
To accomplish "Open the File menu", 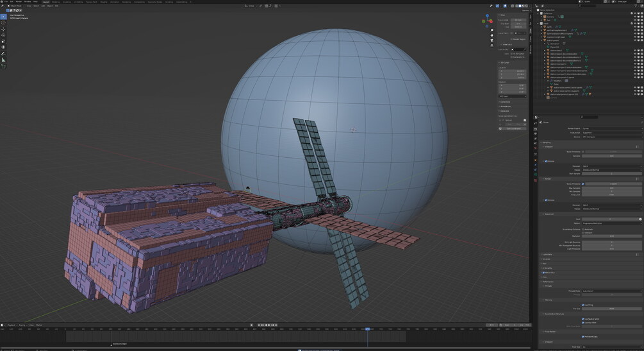I will (6, 2).
